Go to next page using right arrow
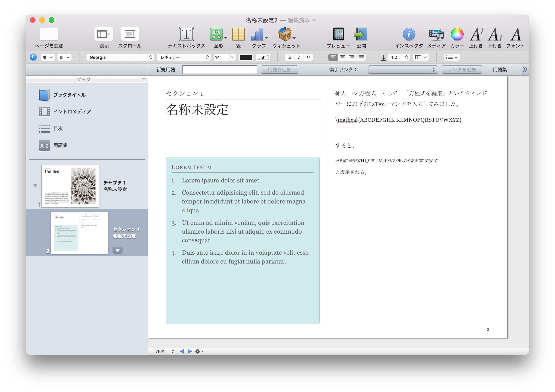Viewport: 555px width, 392px height. [190, 351]
